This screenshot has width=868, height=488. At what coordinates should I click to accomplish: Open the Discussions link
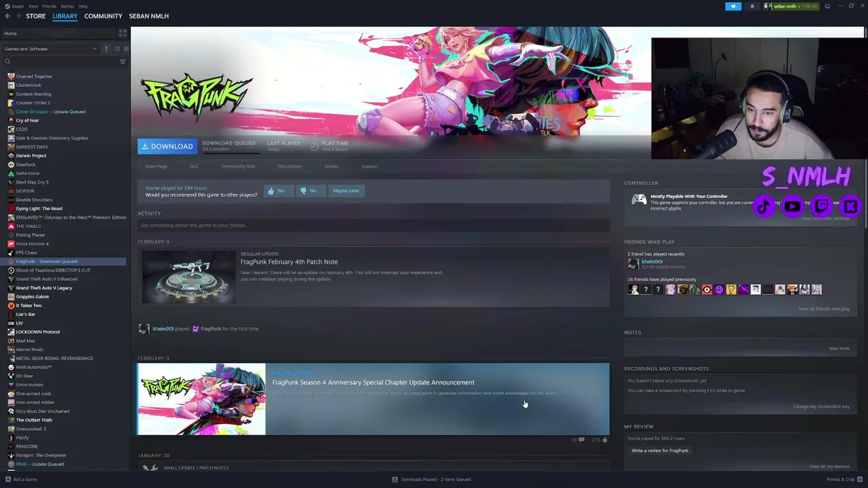tap(290, 166)
